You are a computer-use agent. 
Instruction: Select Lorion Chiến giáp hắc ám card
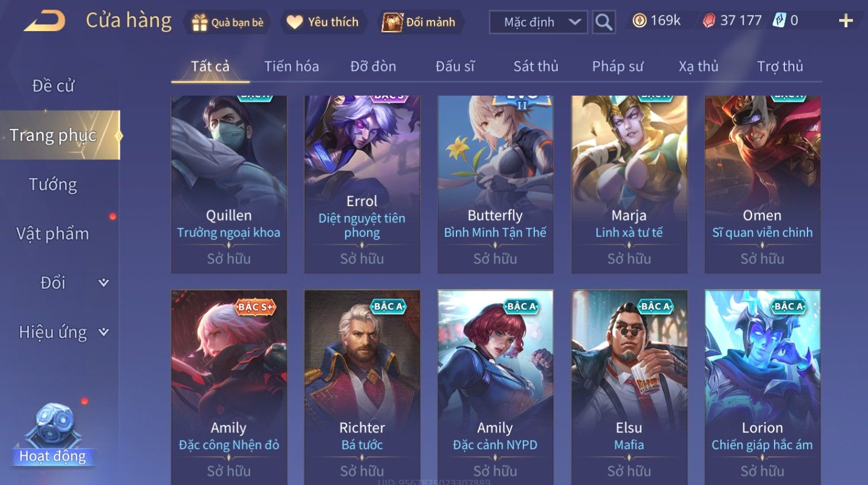pos(763,387)
